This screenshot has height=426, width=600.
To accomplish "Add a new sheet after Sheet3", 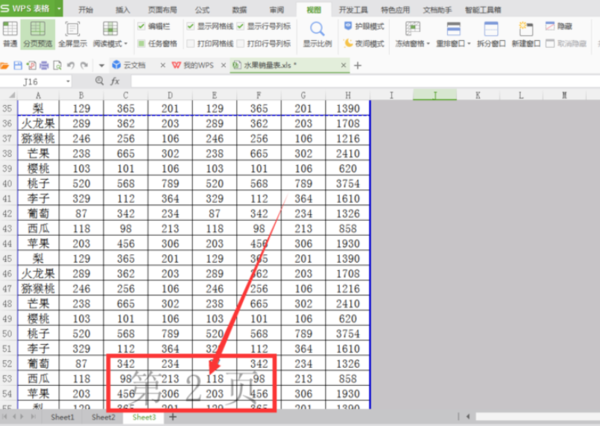I will [173, 417].
